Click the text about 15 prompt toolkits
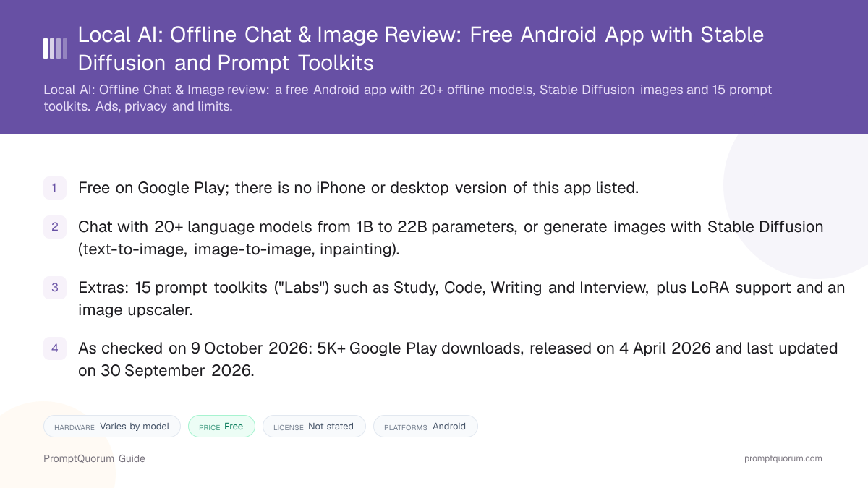Screen dimensions: 868x488 pos(461,298)
